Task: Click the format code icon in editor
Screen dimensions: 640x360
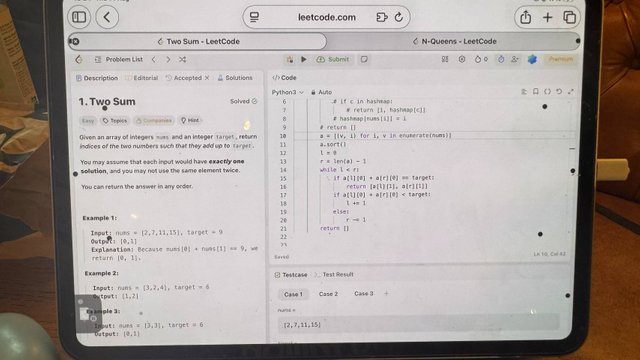Action: click(x=524, y=91)
